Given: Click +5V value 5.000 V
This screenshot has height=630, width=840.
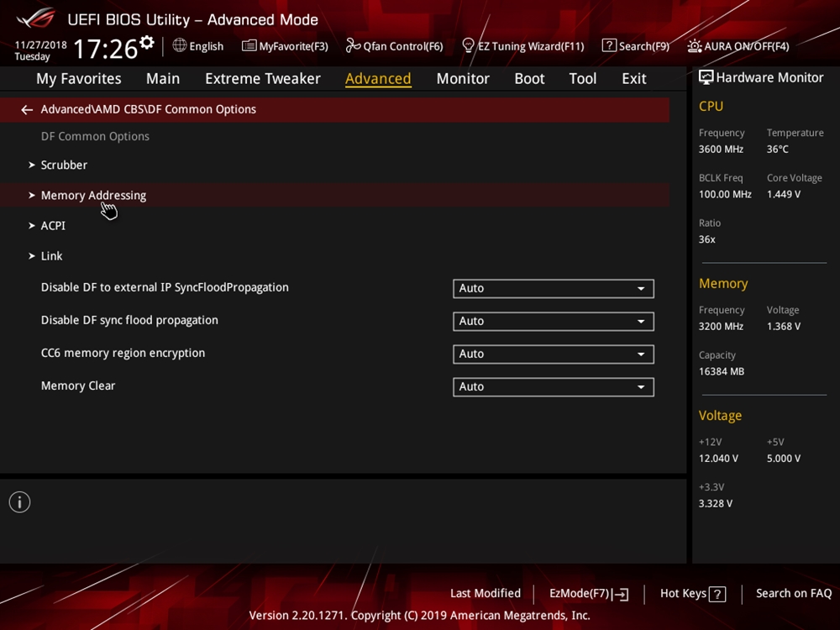Looking at the screenshot, I should coord(783,459).
